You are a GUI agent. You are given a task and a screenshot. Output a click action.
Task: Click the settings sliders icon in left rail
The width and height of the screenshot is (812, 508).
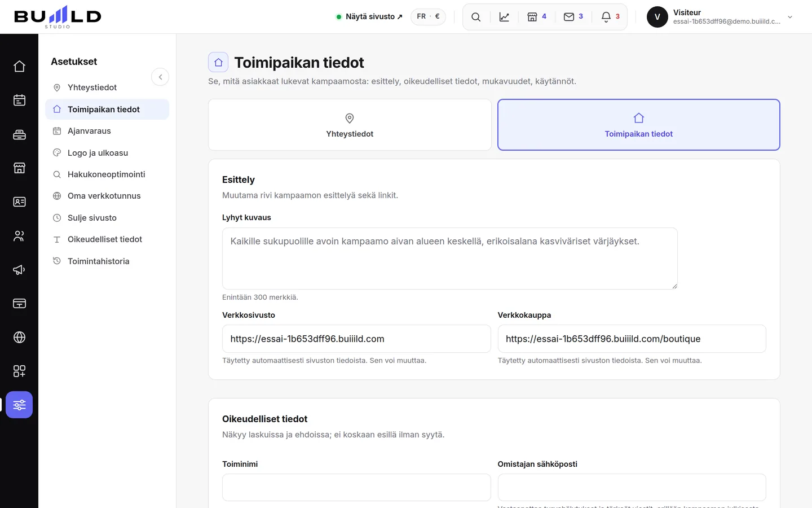(x=19, y=405)
